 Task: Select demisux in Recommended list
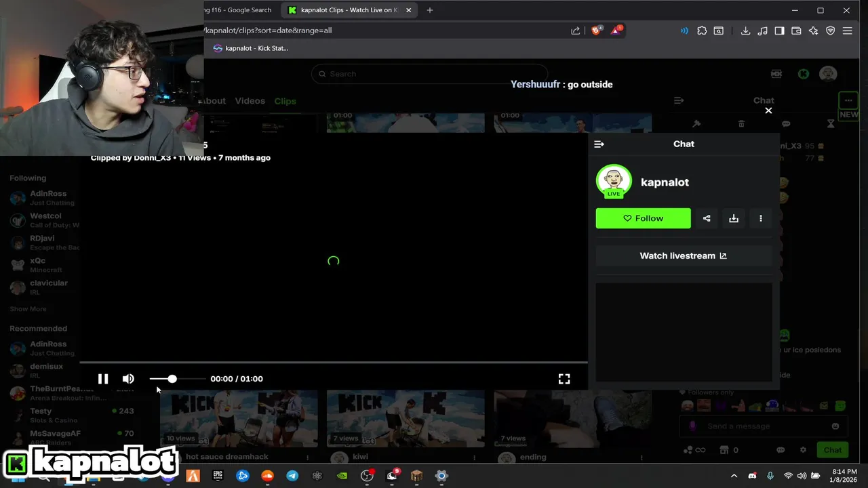(45, 371)
